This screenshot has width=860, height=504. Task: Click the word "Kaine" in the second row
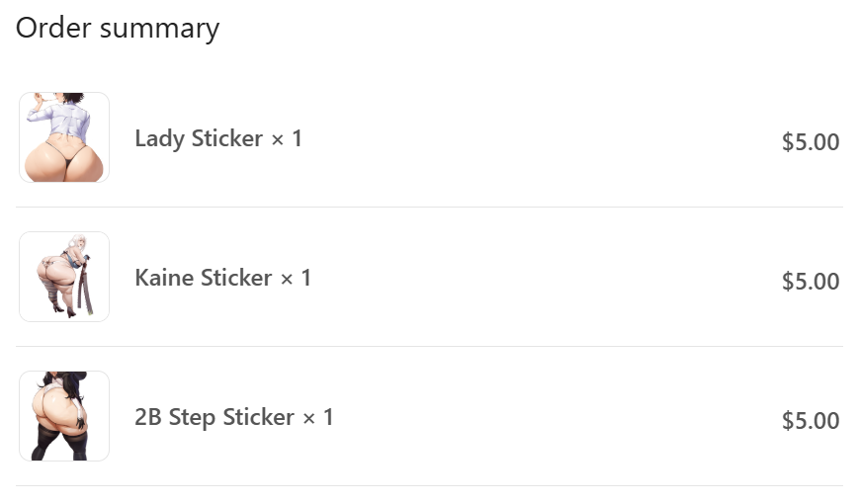pyautogui.click(x=164, y=278)
